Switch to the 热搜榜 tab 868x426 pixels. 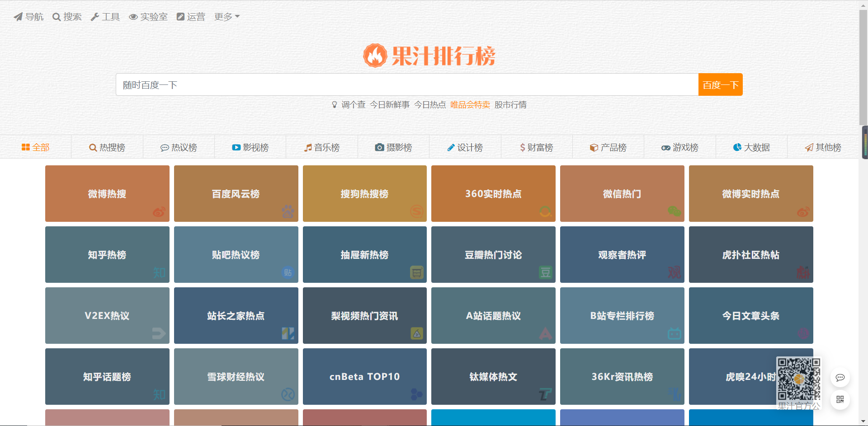pyautogui.click(x=107, y=147)
